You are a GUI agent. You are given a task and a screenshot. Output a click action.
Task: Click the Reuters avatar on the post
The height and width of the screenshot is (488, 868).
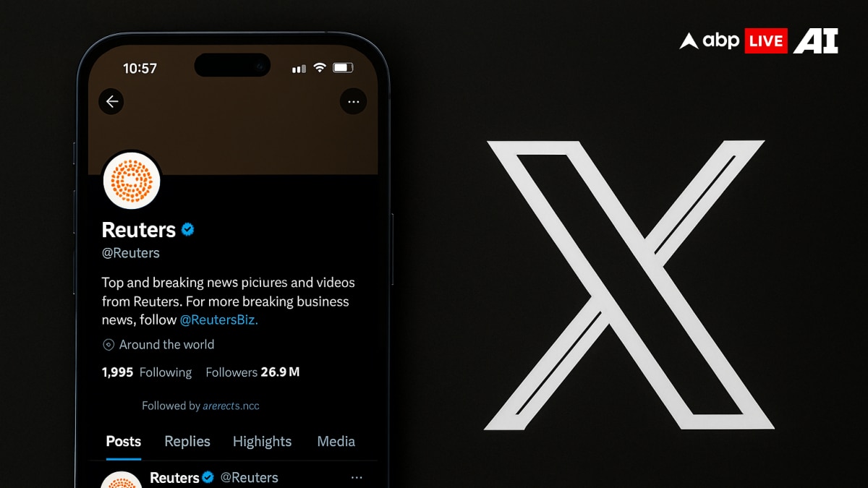pyautogui.click(x=121, y=480)
